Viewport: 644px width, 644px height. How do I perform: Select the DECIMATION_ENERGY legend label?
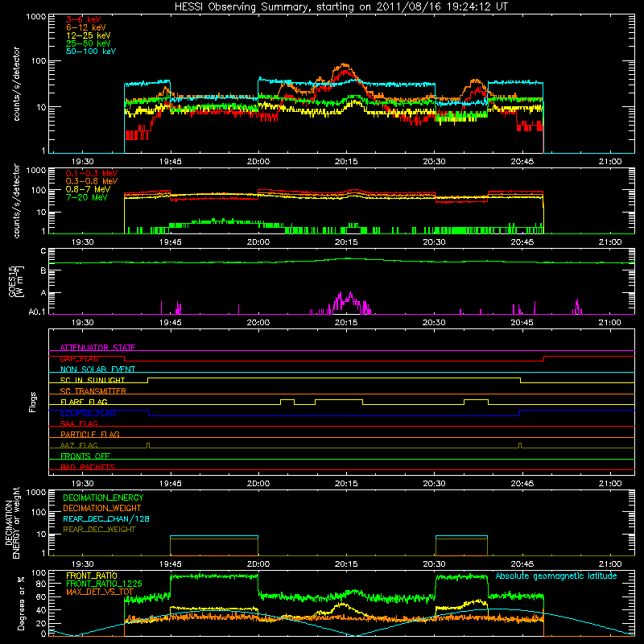coord(103,497)
